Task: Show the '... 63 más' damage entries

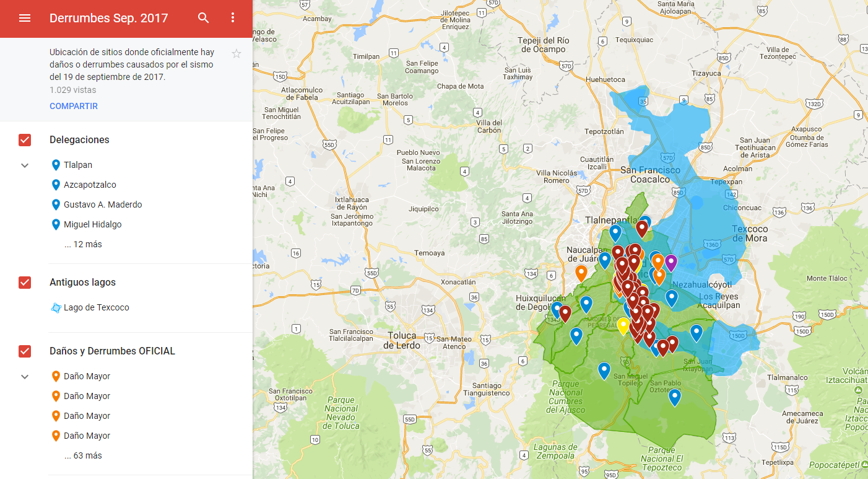Action: pyautogui.click(x=82, y=455)
